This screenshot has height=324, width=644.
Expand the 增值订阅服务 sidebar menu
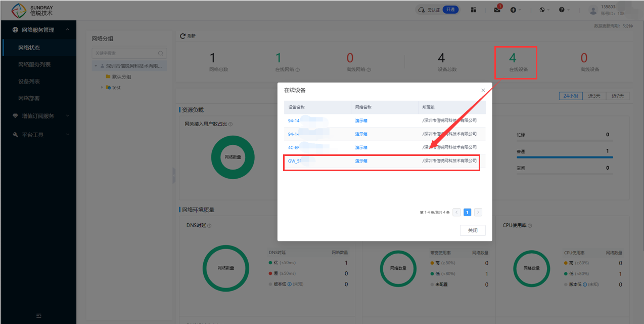pos(38,116)
